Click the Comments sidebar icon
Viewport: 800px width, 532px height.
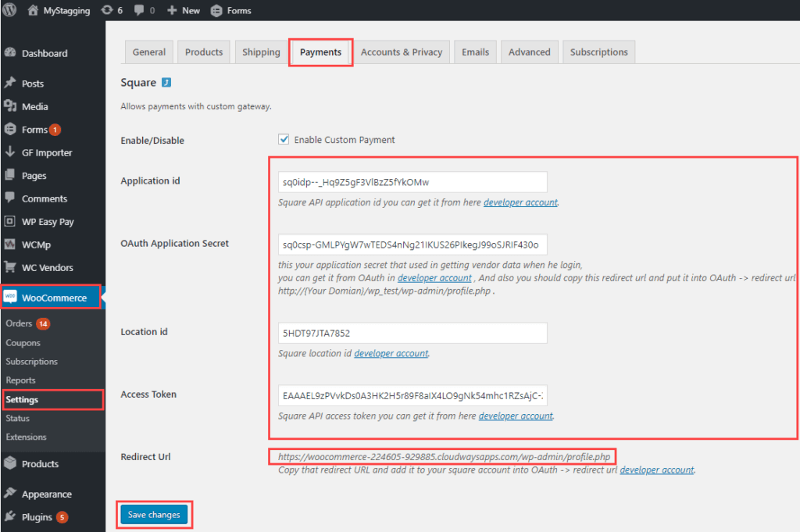tap(9, 198)
